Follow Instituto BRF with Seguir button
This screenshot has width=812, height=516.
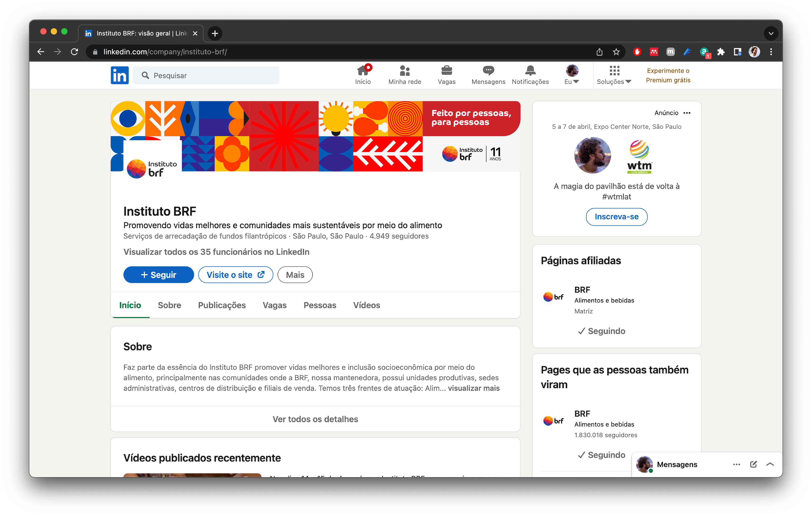[x=159, y=275]
